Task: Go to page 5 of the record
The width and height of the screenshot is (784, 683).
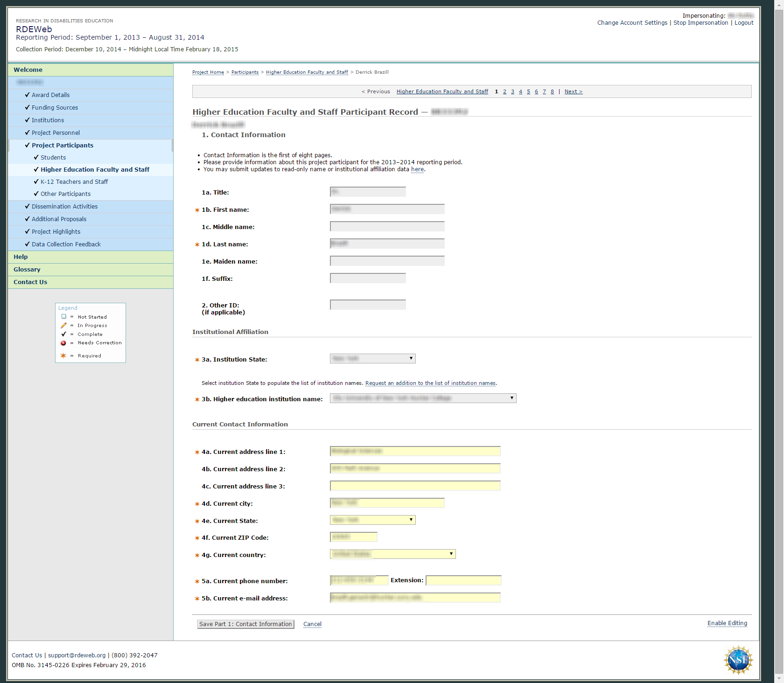Action: tap(528, 91)
